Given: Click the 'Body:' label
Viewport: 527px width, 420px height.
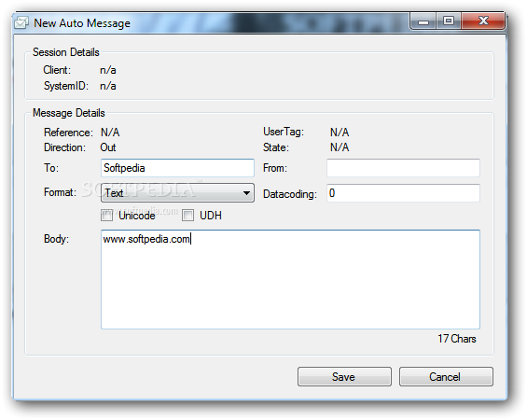Looking at the screenshot, I should pos(56,239).
